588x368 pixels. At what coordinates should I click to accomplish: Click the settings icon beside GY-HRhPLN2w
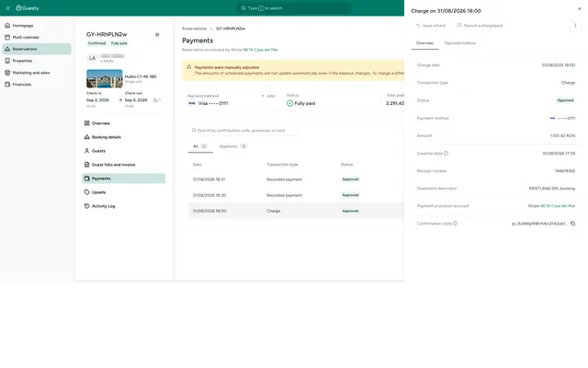point(157,35)
